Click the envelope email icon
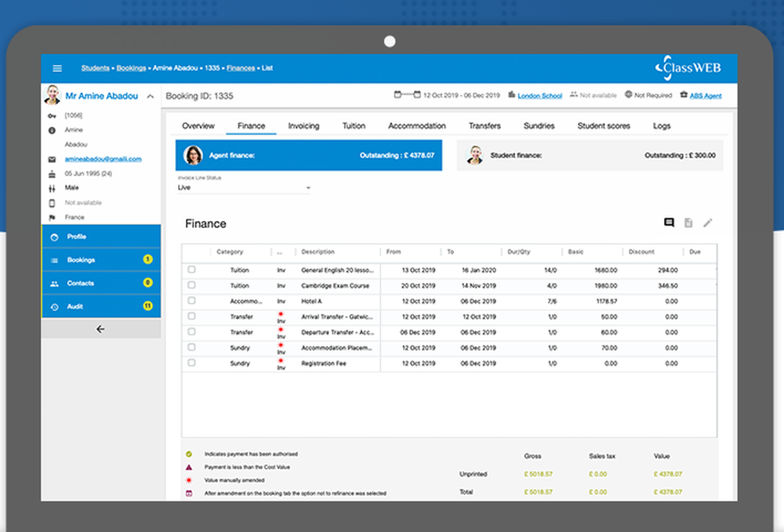Screen dimensions: 784x532 click(52, 159)
